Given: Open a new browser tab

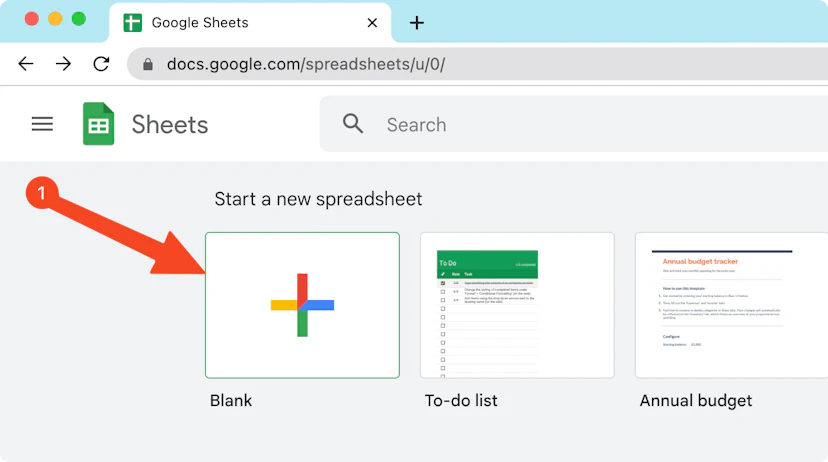Looking at the screenshot, I should pos(417,23).
